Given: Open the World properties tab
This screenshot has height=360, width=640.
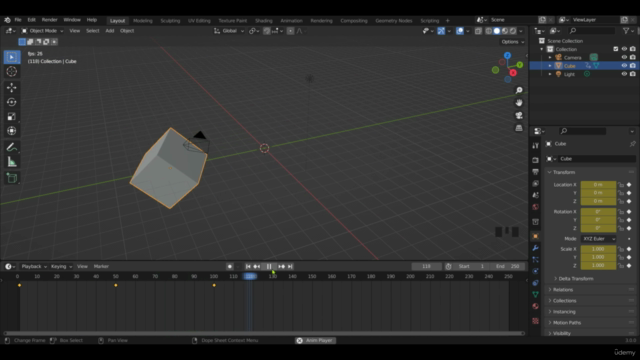Looking at the screenshot, I should [x=536, y=207].
